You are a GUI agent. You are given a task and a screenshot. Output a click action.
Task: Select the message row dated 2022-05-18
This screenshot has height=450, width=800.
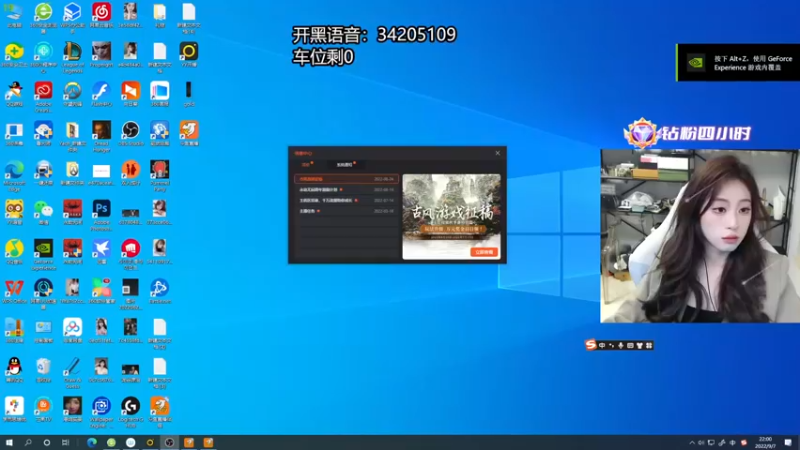(346, 211)
